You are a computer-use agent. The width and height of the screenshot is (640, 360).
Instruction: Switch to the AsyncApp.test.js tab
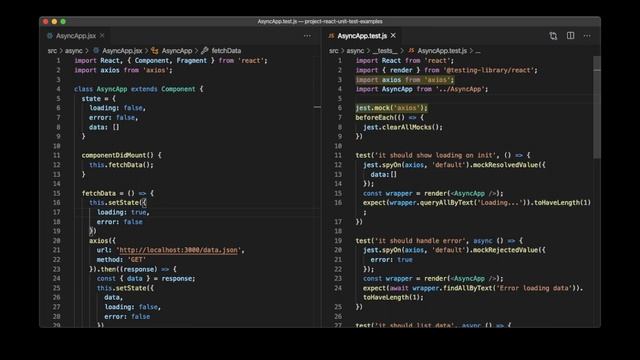click(362, 36)
